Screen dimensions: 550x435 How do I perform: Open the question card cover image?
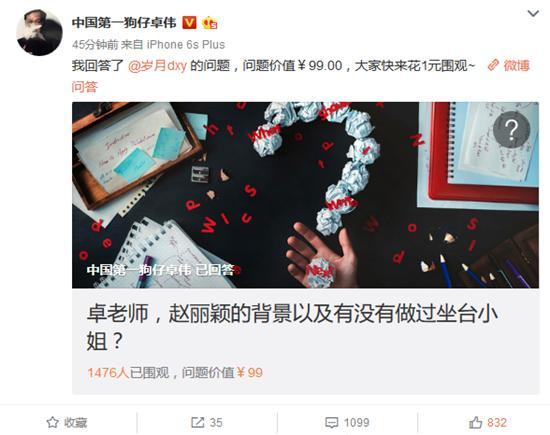305,195
